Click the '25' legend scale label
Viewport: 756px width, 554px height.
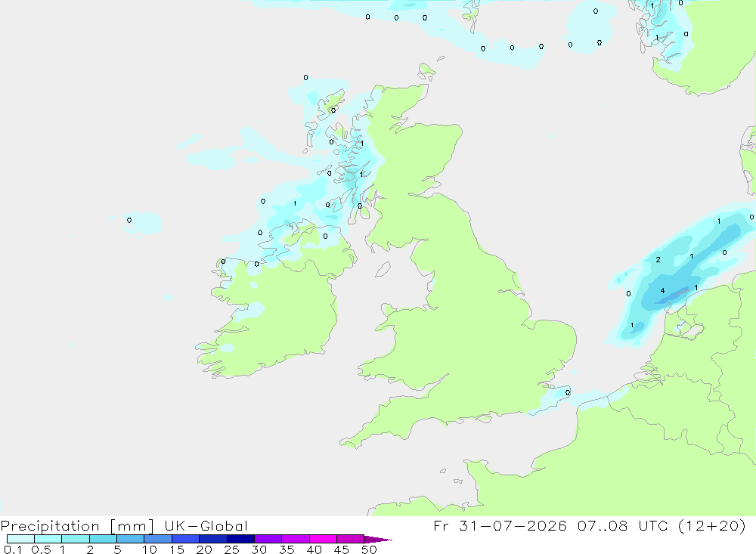tap(231, 549)
